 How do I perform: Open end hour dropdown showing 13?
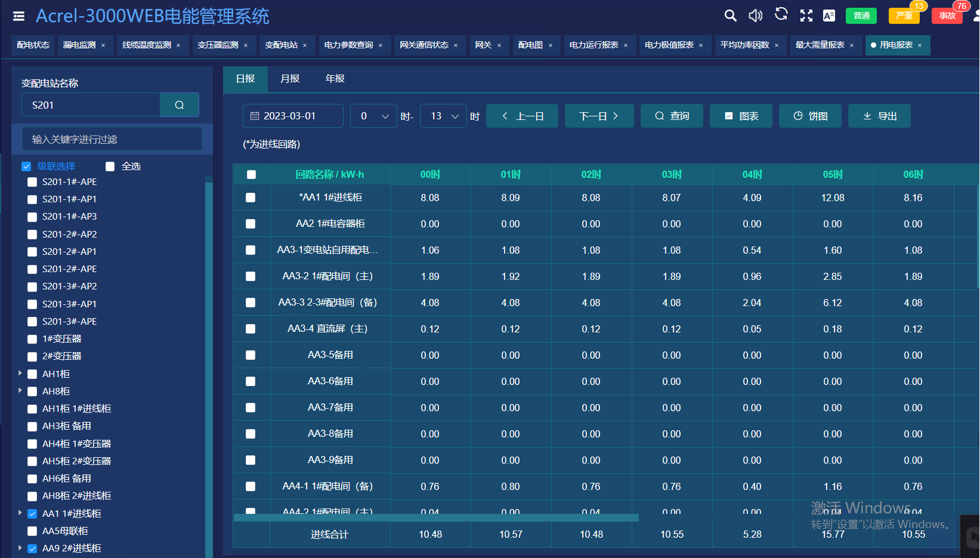(443, 116)
